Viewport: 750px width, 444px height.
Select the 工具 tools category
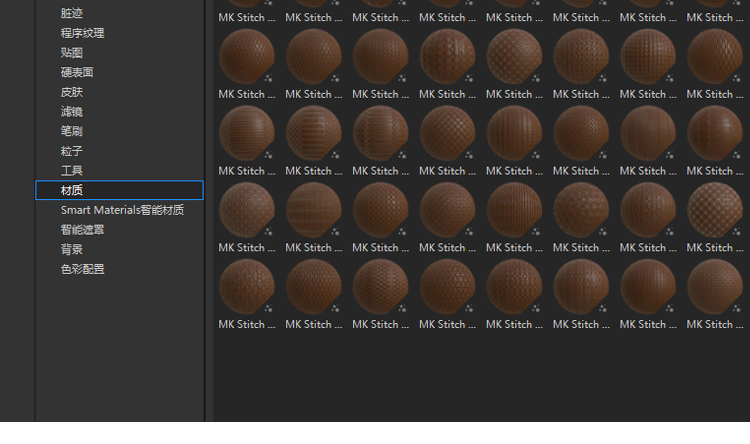[x=72, y=171]
